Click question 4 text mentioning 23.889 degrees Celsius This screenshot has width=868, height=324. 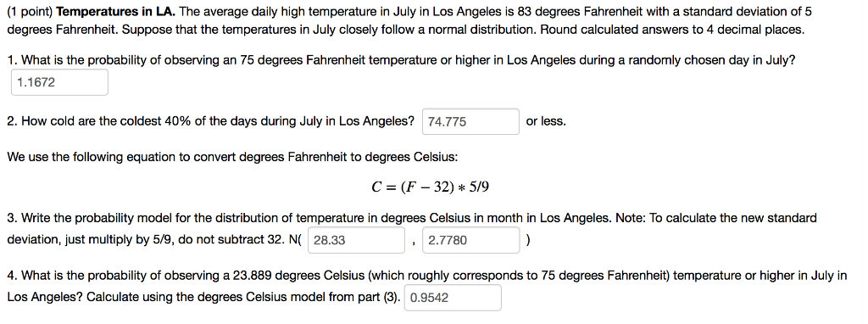[427, 276]
